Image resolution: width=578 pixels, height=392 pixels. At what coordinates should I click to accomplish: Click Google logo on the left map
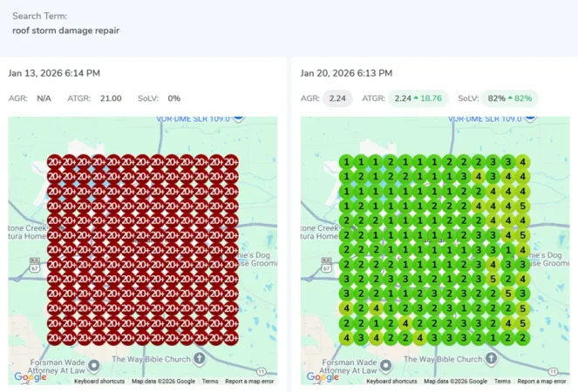[x=30, y=378]
